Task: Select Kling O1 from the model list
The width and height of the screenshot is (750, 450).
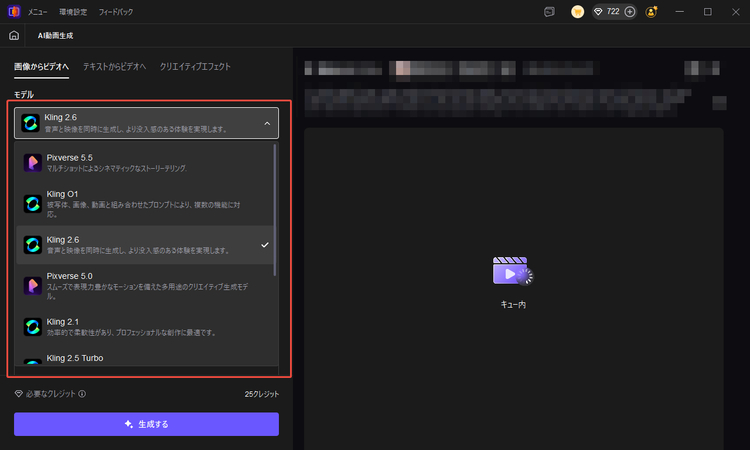Action: (145, 205)
